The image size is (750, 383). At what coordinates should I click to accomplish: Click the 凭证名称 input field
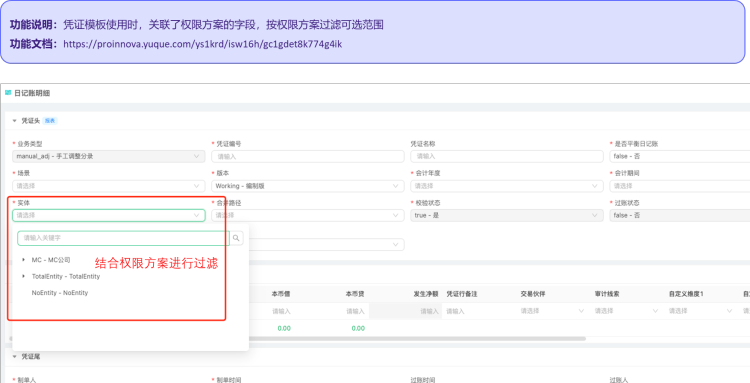pos(507,156)
